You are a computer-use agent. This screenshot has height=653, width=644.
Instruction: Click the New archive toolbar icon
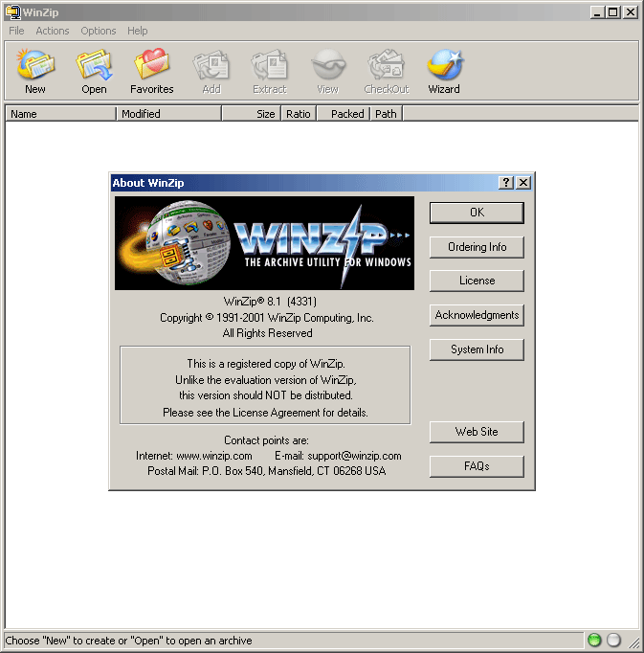(35, 64)
